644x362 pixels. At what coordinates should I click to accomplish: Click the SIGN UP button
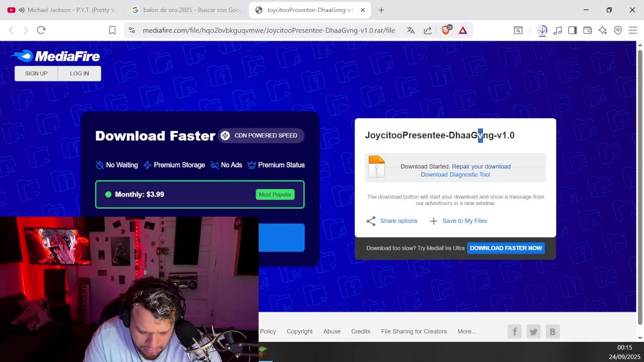click(36, 73)
